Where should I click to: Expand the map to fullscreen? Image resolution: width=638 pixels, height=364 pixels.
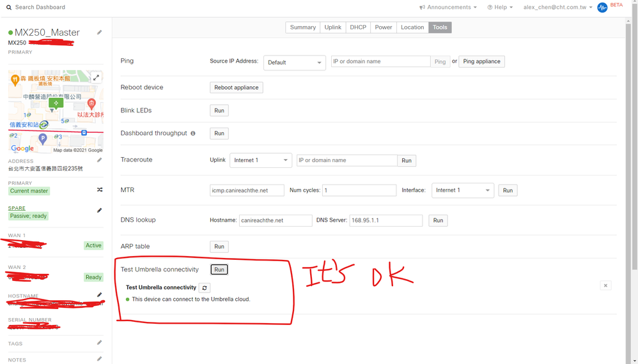click(x=96, y=78)
